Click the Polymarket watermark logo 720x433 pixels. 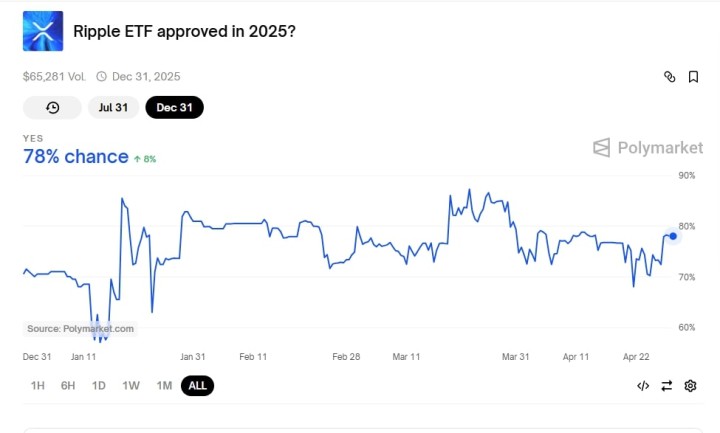click(x=647, y=148)
